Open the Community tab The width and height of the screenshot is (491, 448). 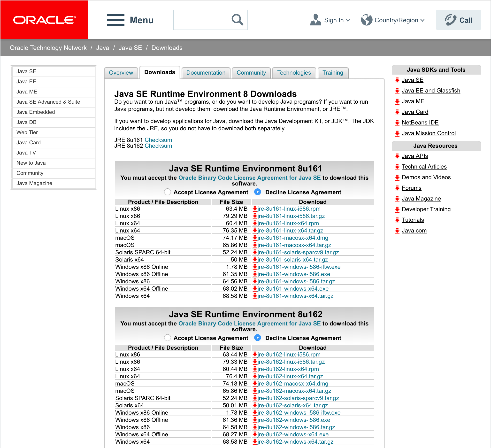click(251, 73)
